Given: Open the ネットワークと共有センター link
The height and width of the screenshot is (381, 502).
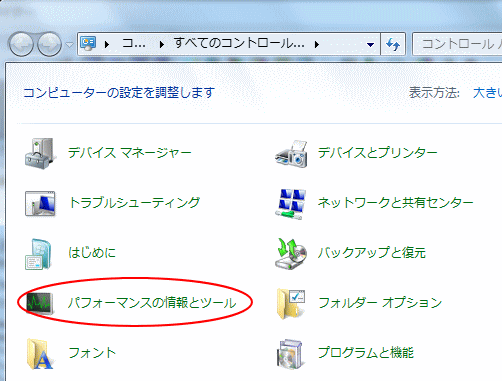Looking at the screenshot, I should pos(395,203).
